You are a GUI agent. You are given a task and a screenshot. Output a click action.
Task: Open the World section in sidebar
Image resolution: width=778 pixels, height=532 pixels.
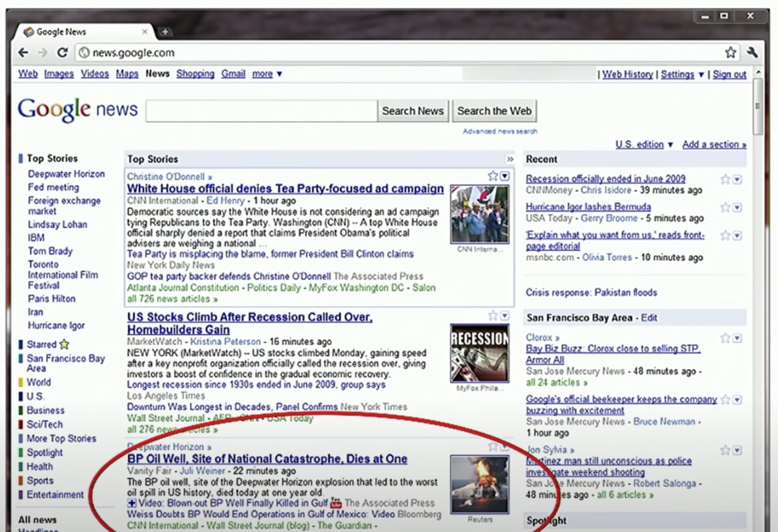(x=38, y=382)
